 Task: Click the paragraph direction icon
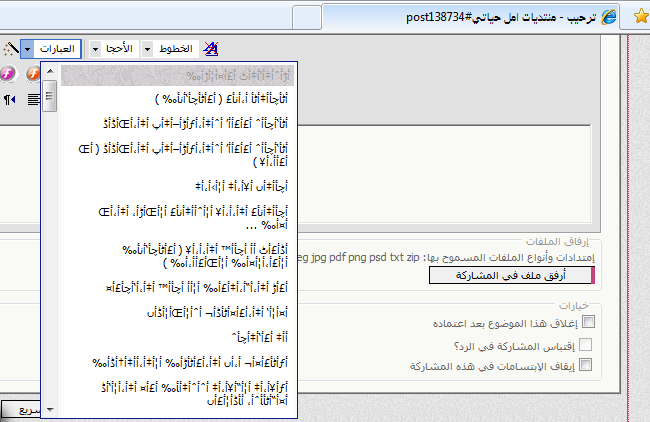tap(9, 99)
